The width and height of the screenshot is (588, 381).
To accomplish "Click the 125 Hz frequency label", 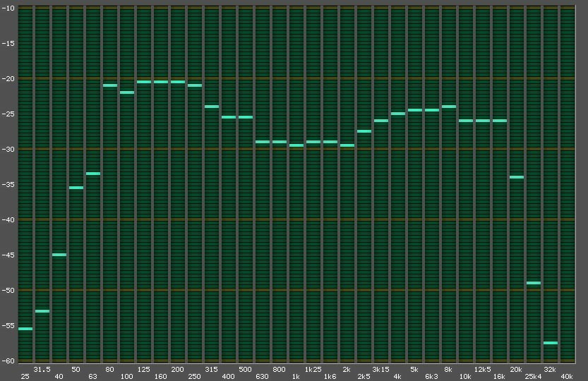I will [x=143, y=370].
